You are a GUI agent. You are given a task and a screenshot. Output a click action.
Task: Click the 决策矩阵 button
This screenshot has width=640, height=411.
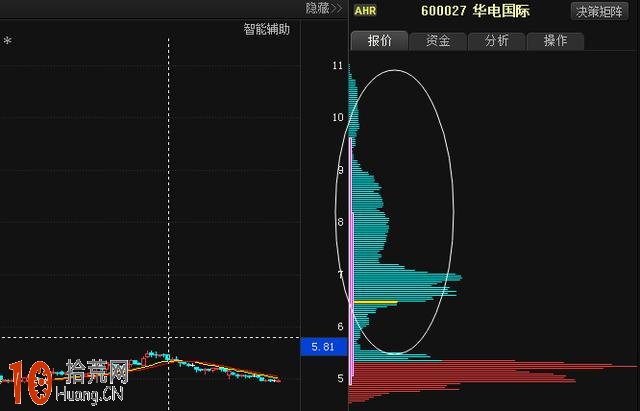click(599, 11)
